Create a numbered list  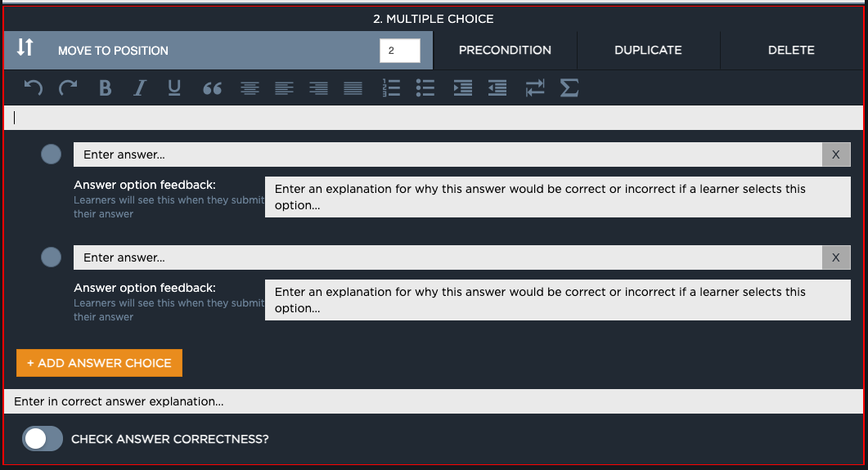392,88
